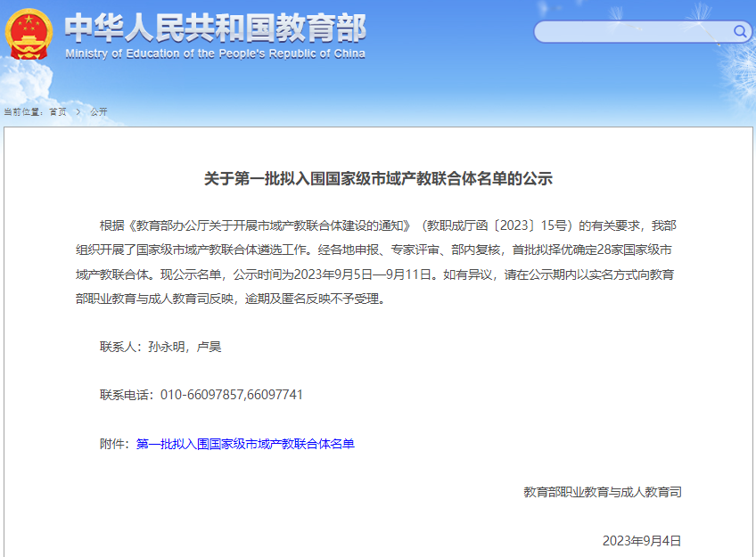Click the 附件 label before the link
The height and width of the screenshot is (557, 756).
click(116, 443)
